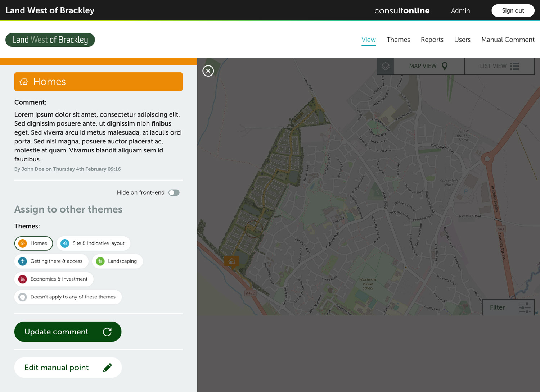Click the pencil icon on Edit manual point
Viewport: 540px width, 392px height.
pyautogui.click(x=107, y=368)
